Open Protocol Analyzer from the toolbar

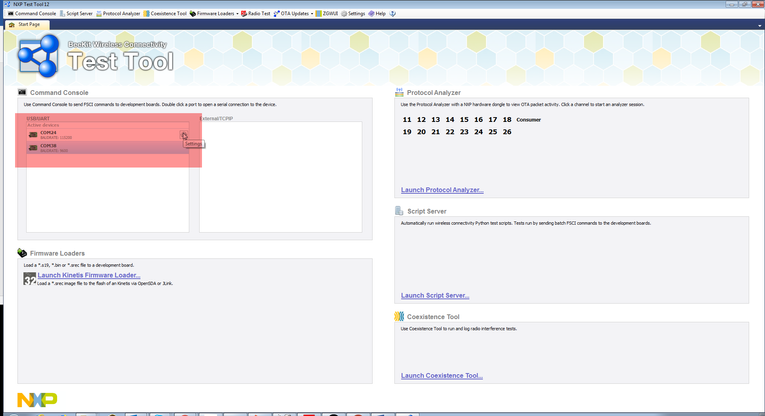pos(118,14)
